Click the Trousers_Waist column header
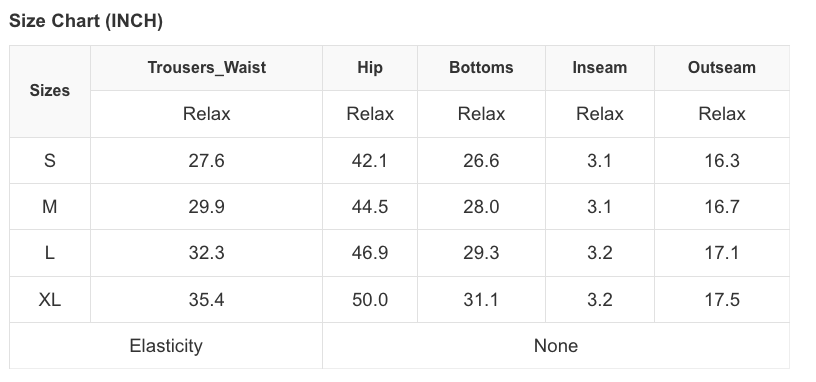Viewport: 816px width, 382px height. 207,68
